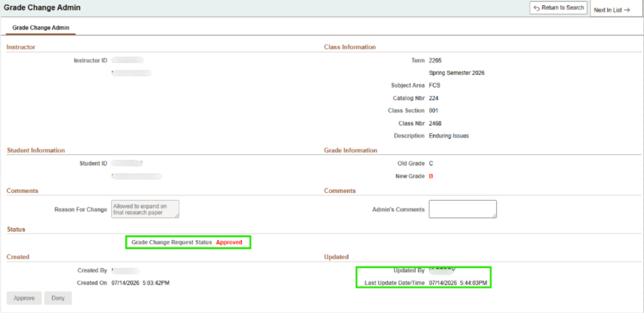
Task: Click the Instructor ID label
Action: [x=90, y=61]
